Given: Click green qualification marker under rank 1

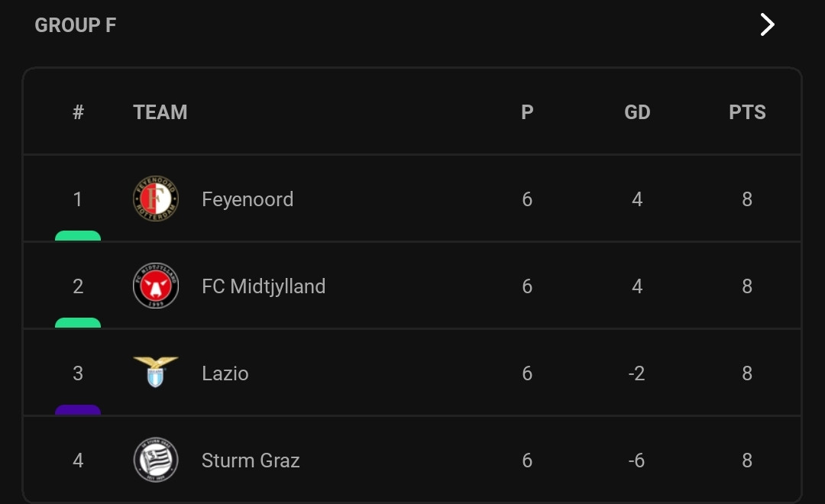Looking at the screenshot, I should 78,236.
